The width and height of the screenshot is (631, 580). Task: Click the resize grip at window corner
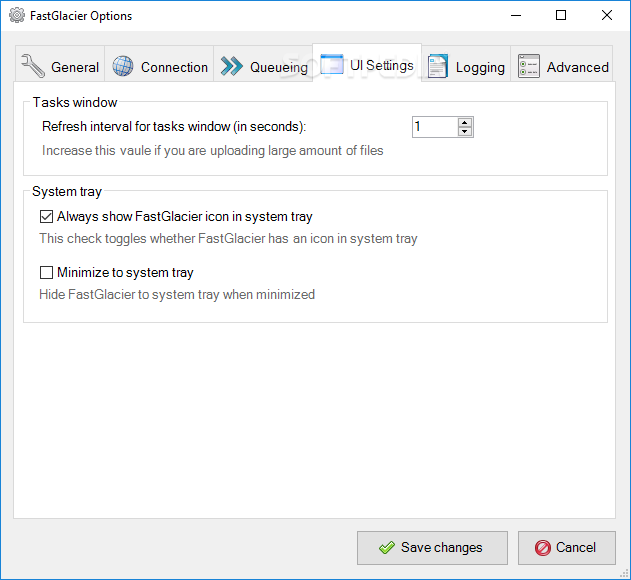coord(624,573)
